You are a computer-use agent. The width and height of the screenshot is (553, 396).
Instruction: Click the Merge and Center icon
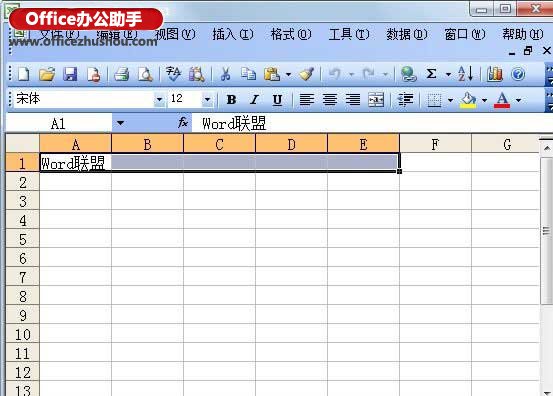[376, 100]
